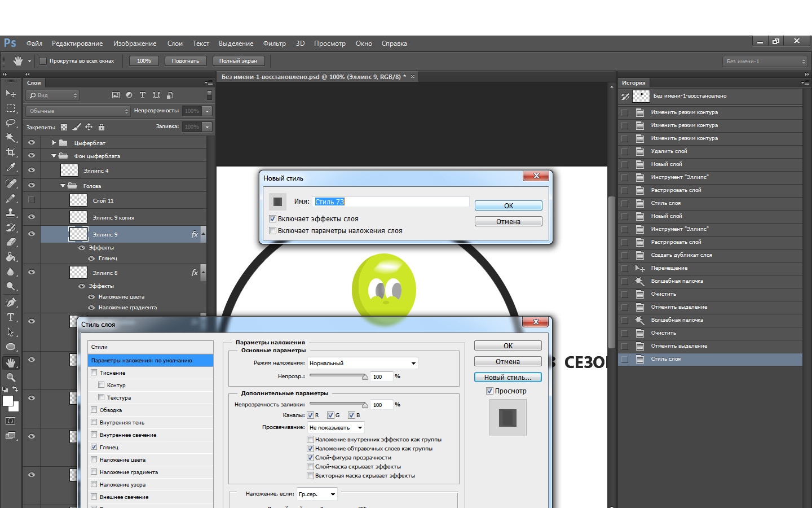Toggle Quick Mask mode icon
This screenshot has width=812, height=508.
point(11,421)
